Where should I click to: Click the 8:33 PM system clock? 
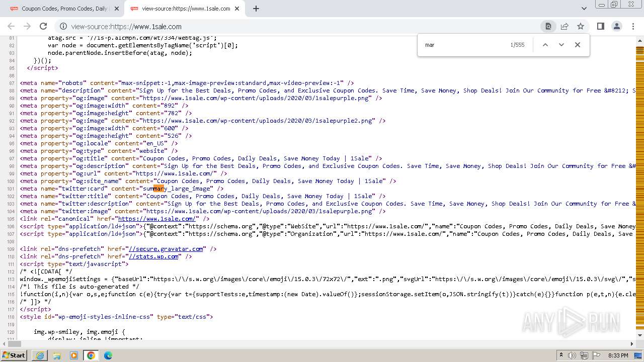[x=618, y=355]
